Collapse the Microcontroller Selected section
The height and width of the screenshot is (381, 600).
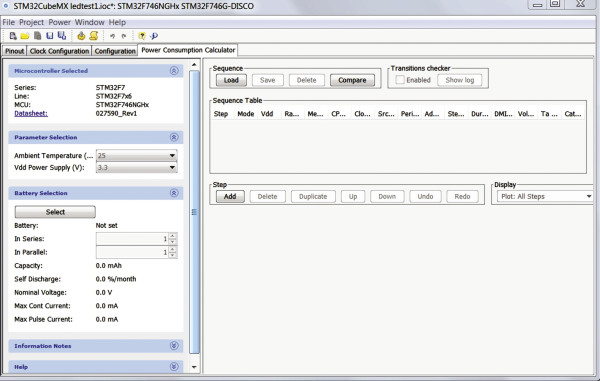[x=174, y=71]
